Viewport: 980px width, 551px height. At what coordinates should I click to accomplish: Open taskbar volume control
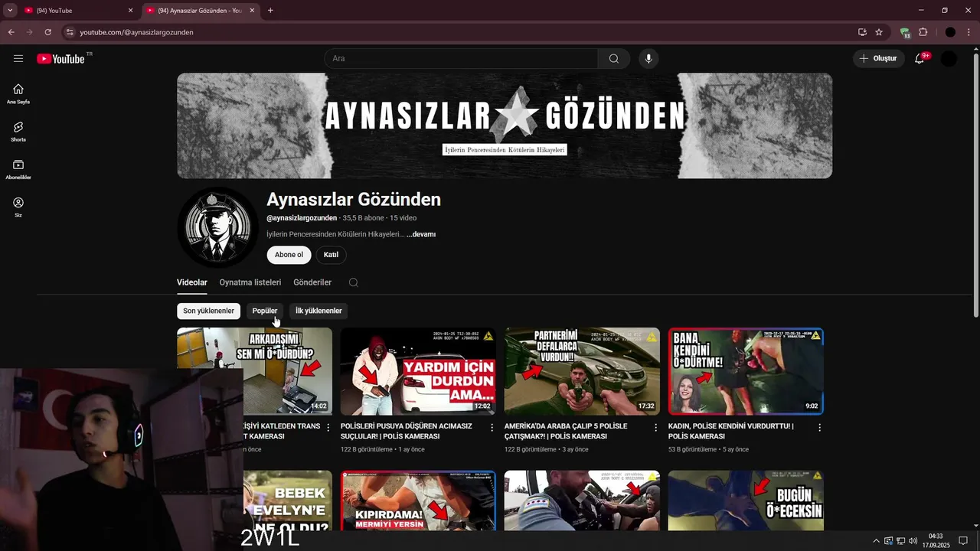click(913, 541)
